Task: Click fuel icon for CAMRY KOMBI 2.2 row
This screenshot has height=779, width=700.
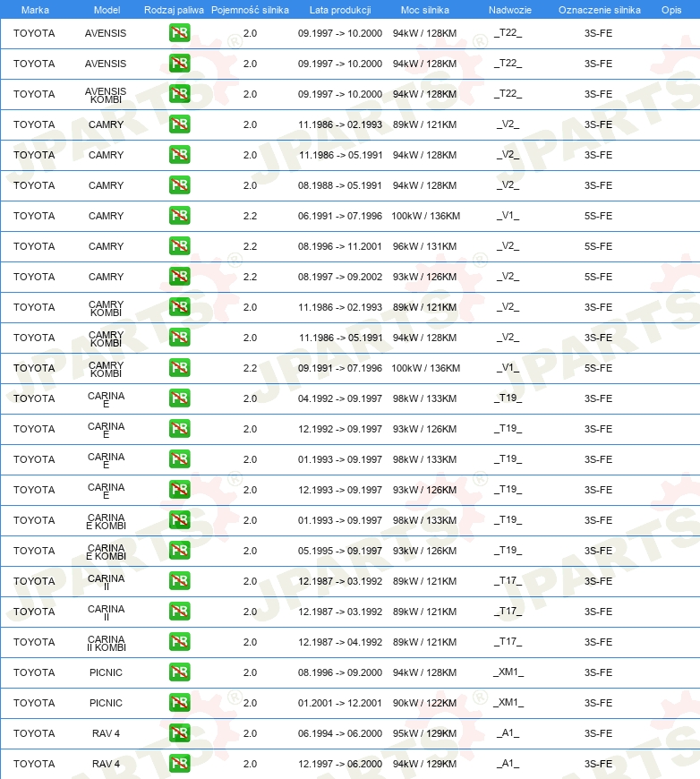Action: [x=179, y=368]
